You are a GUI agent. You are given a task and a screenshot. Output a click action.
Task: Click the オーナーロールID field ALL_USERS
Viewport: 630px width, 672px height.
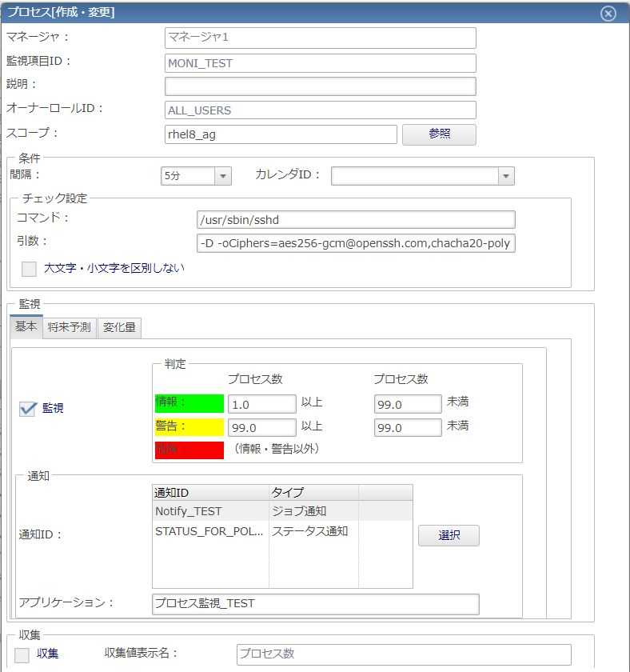tap(320, 110)
